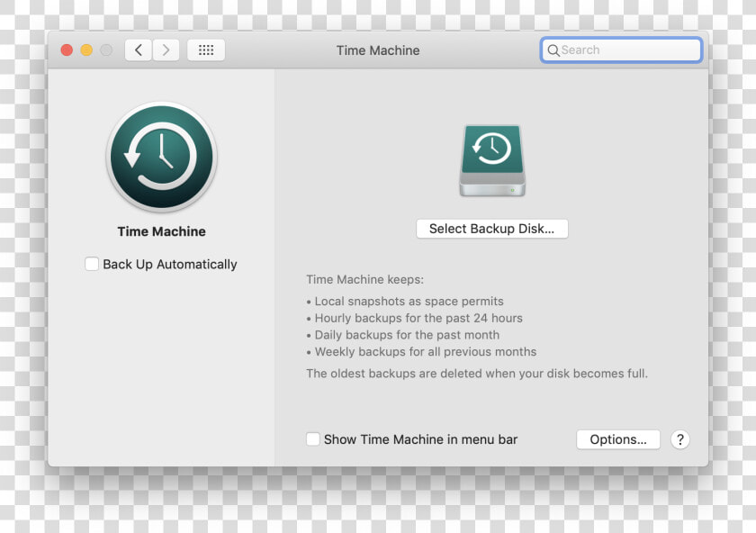Enable Back Up Automatically checkbox
Screen dimensions: 756x533
coord(92,264)
